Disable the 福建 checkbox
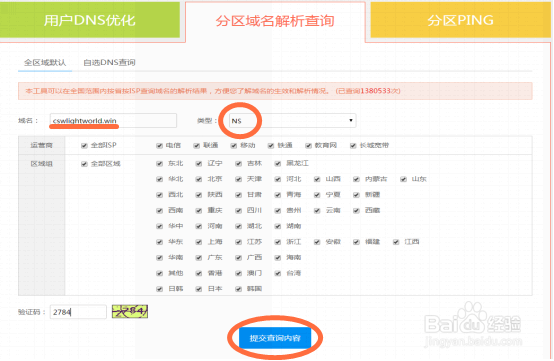 click(356, 242)
